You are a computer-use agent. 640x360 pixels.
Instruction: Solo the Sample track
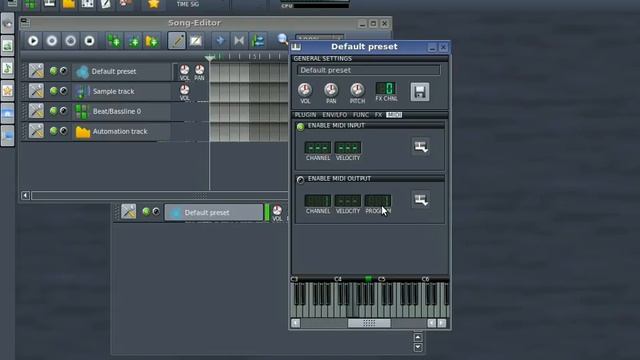tap(63, 91)
